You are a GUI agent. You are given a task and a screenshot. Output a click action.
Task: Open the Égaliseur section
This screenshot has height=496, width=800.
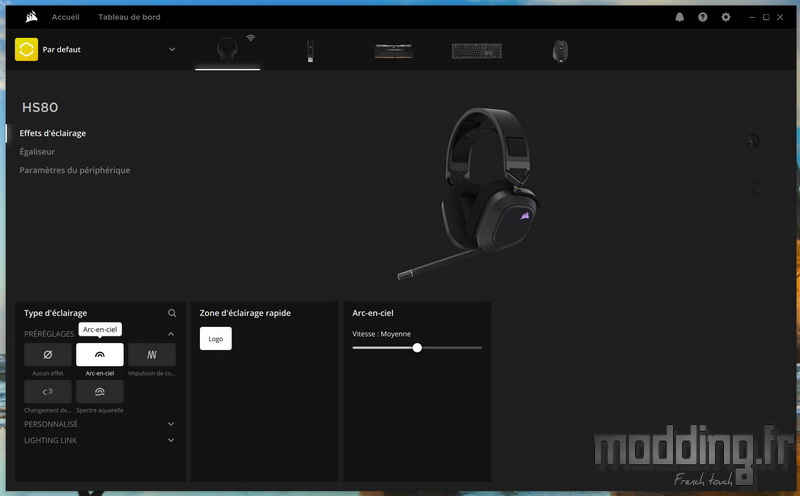[37, 152]
